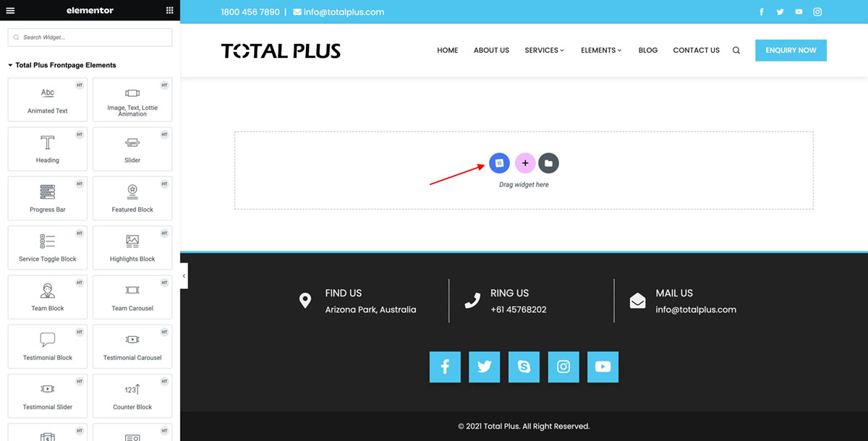Click the ENQUIRY NOW button

pos(791,51)
